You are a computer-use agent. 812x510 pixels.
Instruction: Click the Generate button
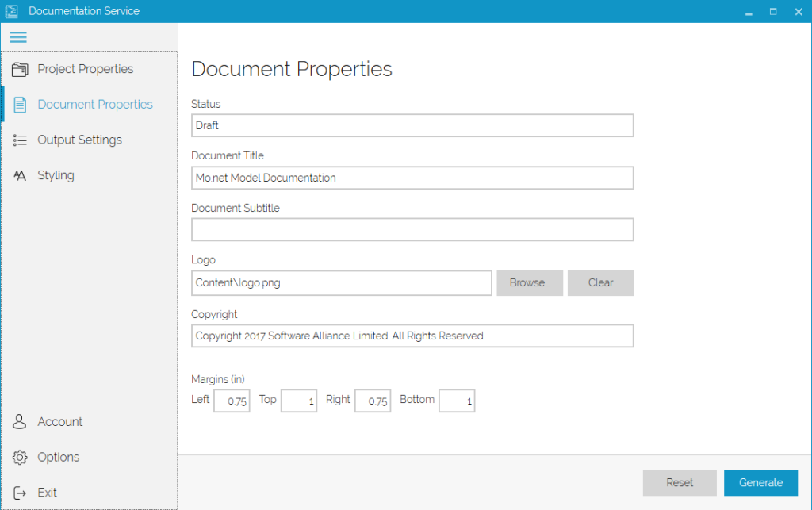coord(760,482)
